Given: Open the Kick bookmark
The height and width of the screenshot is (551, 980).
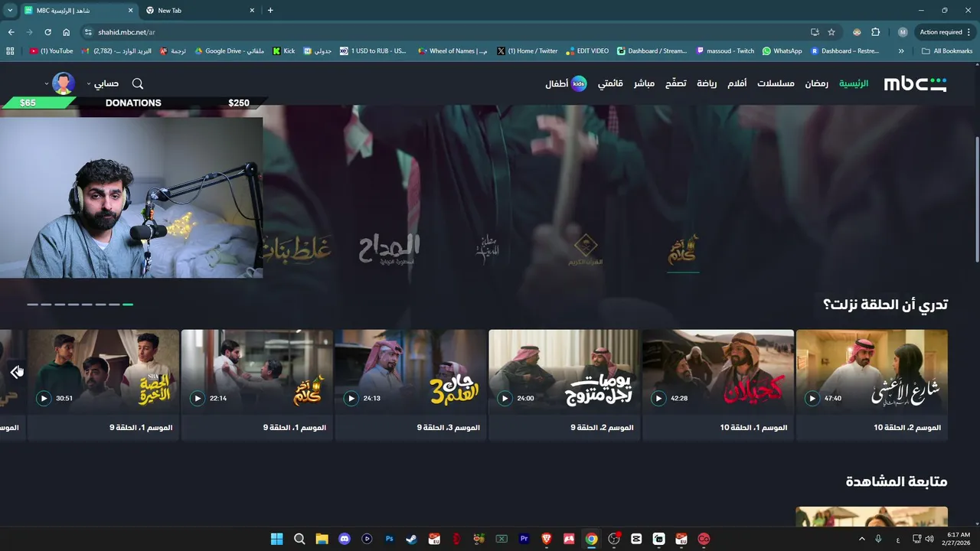Looking at the screenshot, I should point(284,51).
